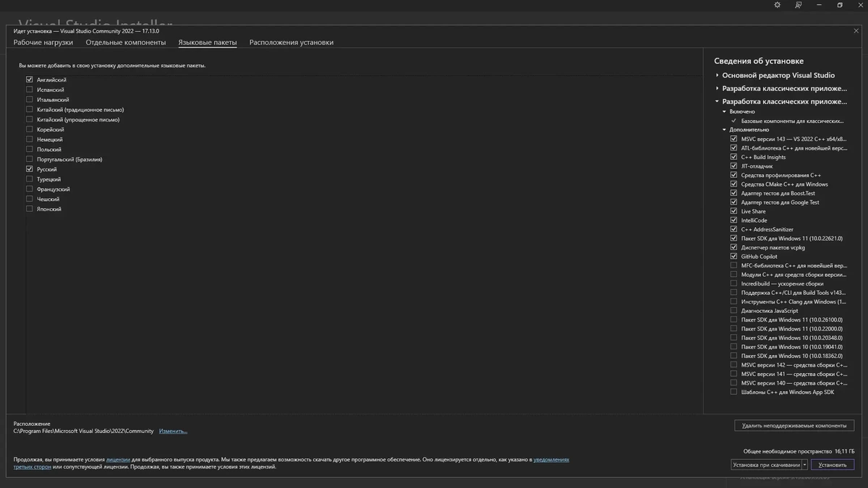Uncheck JIT-отладчик component
This screenshot has width=868, height=488.
734,166
